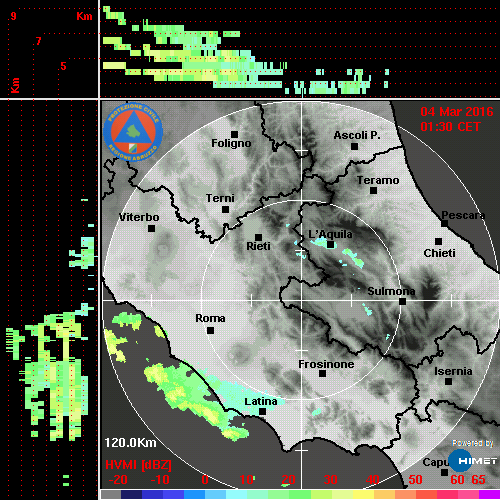Click the Ascoli P. city marker square
500x500 pixels.
[355, 146]
